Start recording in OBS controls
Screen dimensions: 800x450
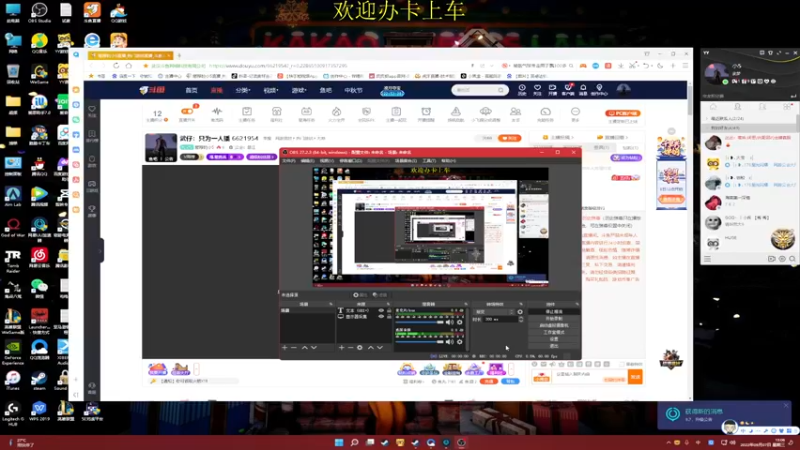point(554,318)
